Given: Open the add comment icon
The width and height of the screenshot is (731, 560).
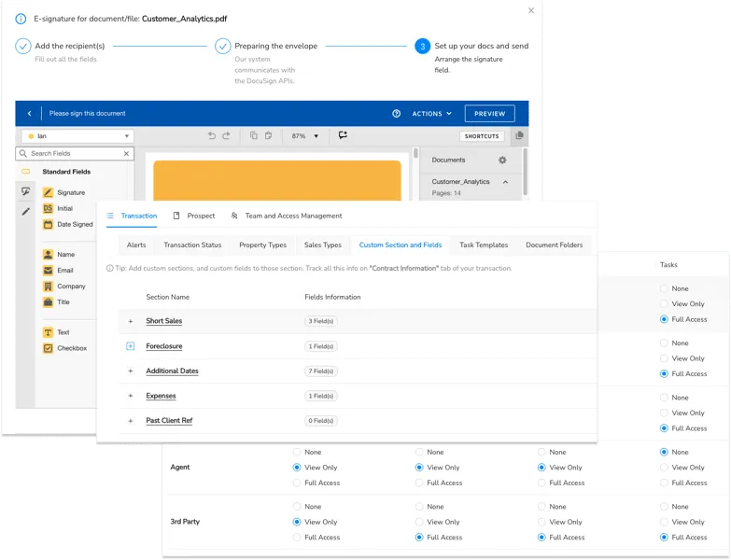Looking at the screenshot, I should coord(344,135).
